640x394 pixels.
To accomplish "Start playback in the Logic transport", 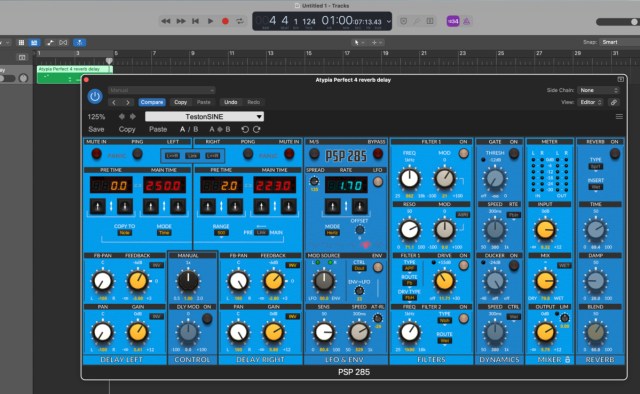I will tap(210, 21).
